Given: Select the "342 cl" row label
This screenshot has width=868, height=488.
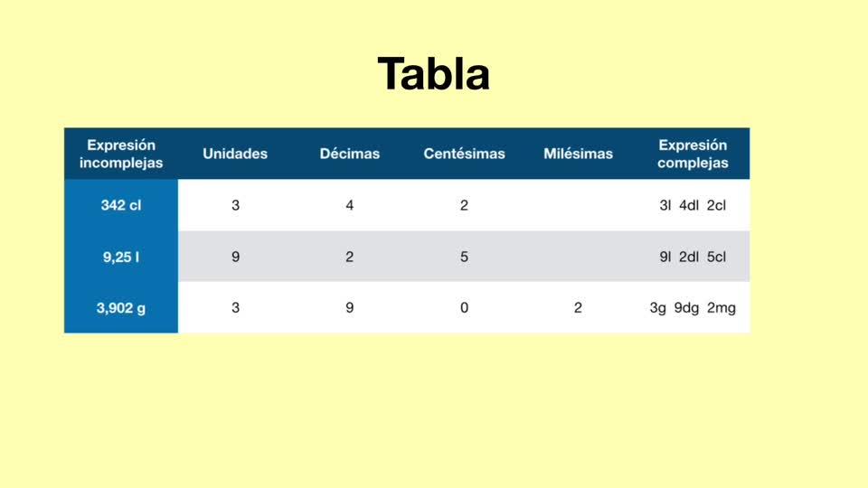Looking at the screenshot, I should pos(121,205).
